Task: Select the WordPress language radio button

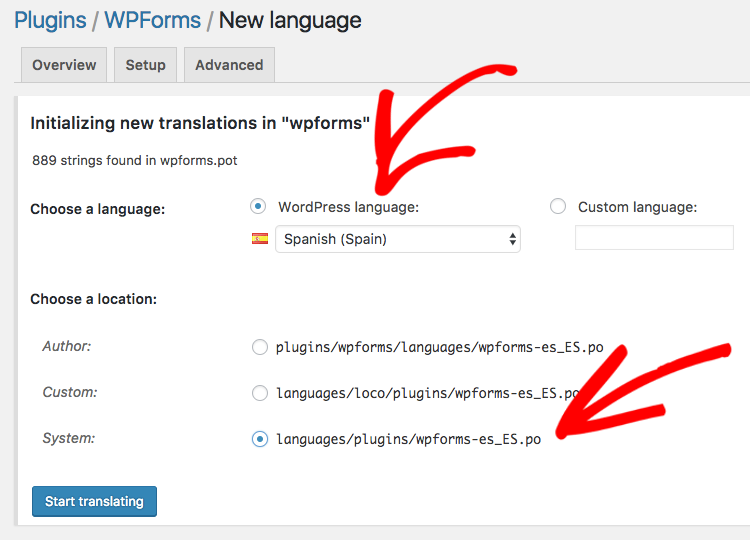Action: (x=258, y=207)
